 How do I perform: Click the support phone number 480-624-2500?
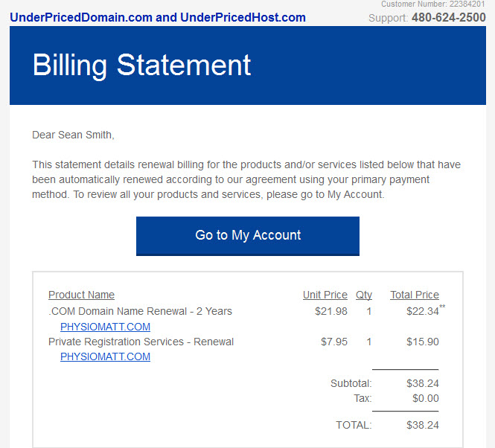449,17
